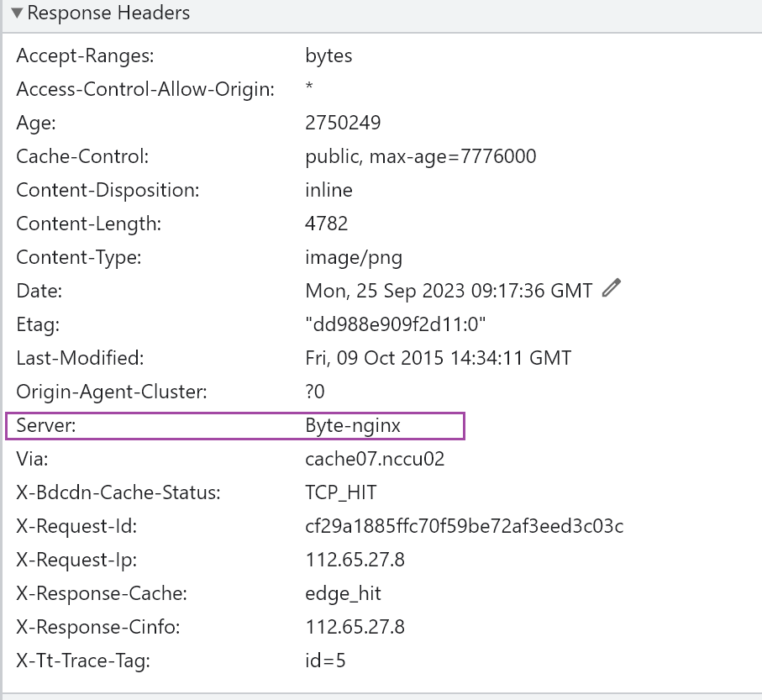This screenshot has width=762, height=700.
Task: Collapse the Response Headers section
Action: point(17,13)
